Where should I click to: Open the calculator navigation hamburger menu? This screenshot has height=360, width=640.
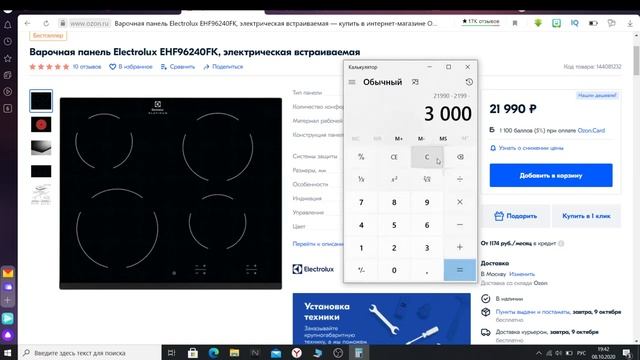352,82
